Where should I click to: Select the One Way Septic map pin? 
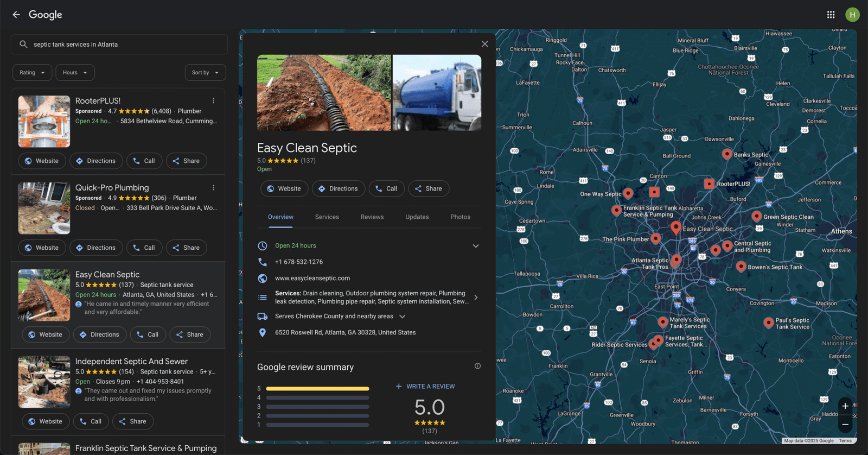coord(628,193)
